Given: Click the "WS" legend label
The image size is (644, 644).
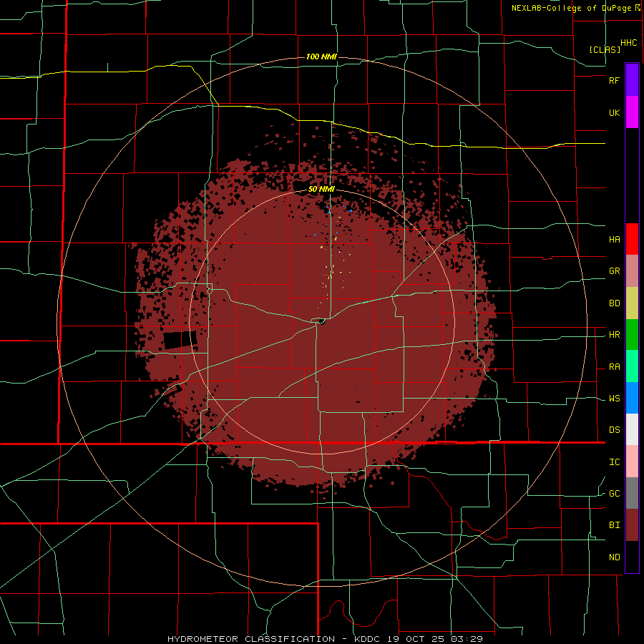Looking at the screenshot, I should coord(614,398).
